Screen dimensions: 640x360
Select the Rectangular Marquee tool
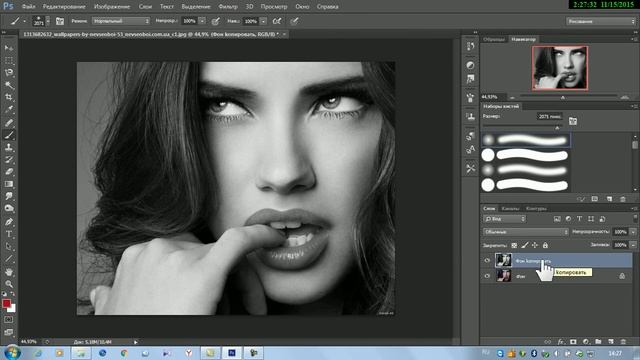point(9,60)
